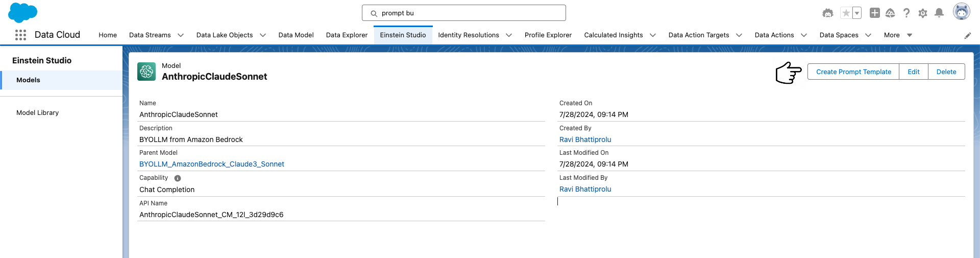Click the Capability info icon
This screenshot has height=258, width=980.
tap(178, 178)
